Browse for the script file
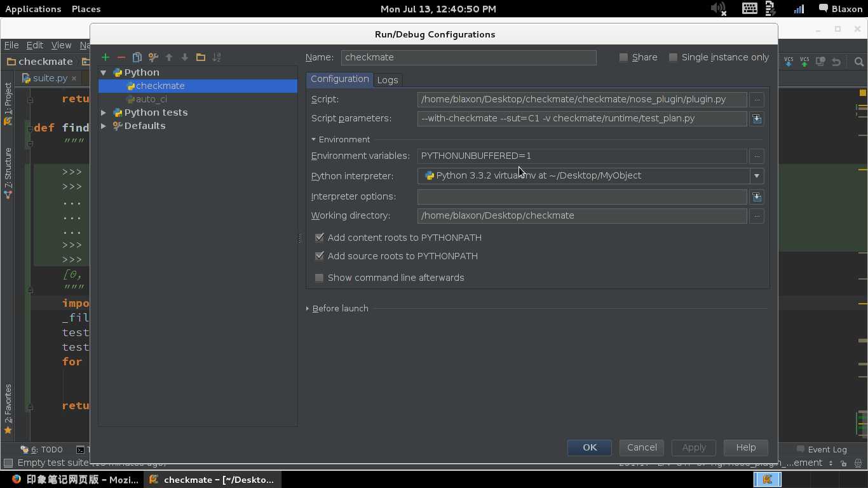The height and width of the screenshot is (488, 868). click(756, 100)
